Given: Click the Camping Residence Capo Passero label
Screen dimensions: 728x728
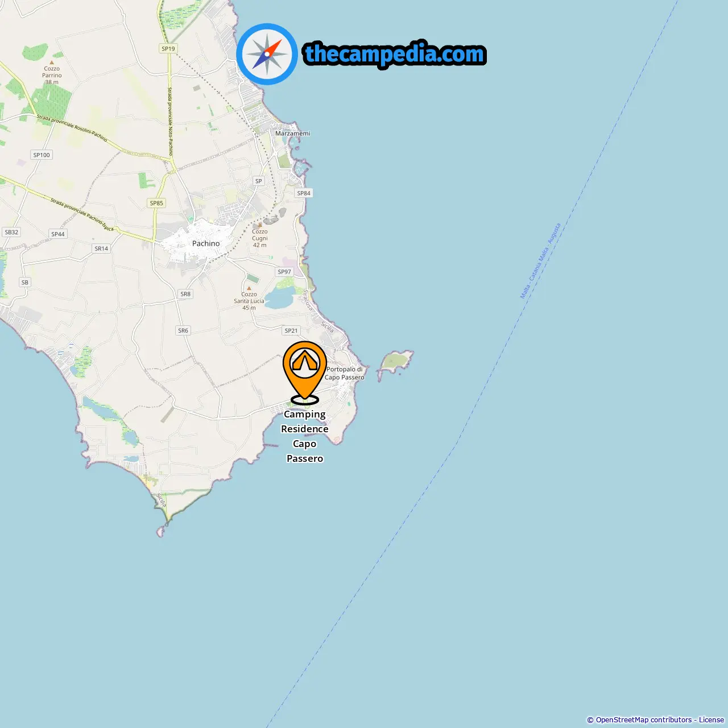Looking at the screenshot, I should point(305,436).
